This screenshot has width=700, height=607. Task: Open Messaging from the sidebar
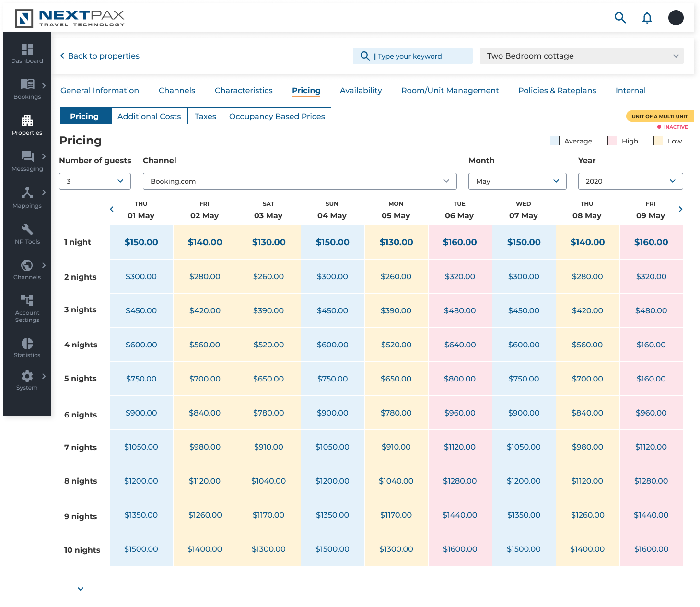27,160
